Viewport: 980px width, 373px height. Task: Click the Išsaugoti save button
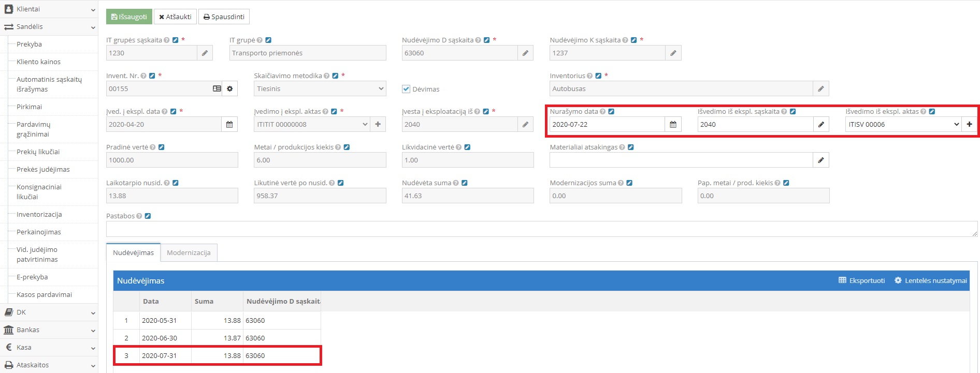129,17
